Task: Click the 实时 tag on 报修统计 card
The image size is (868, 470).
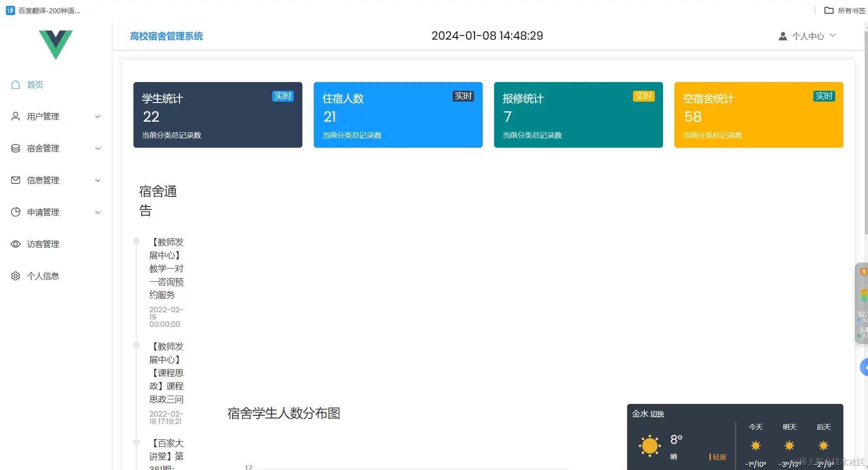Action: [643, 96]
